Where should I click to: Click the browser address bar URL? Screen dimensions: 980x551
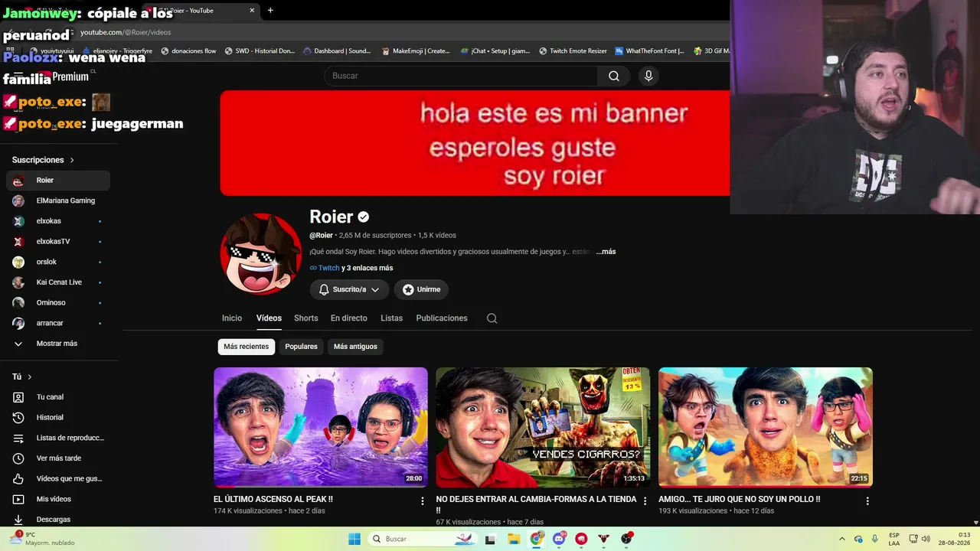(x=126, y=32)
